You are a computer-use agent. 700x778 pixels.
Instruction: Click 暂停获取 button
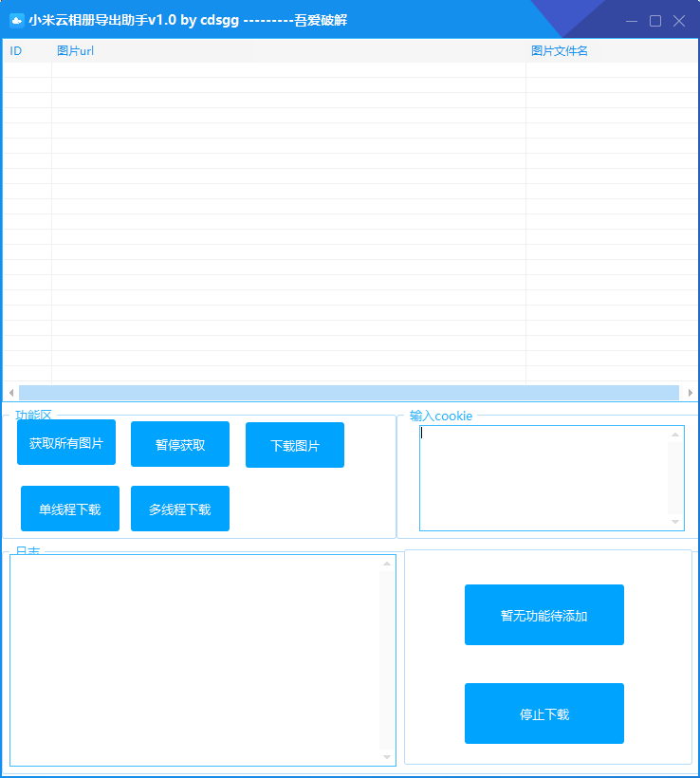click(180, 444)
